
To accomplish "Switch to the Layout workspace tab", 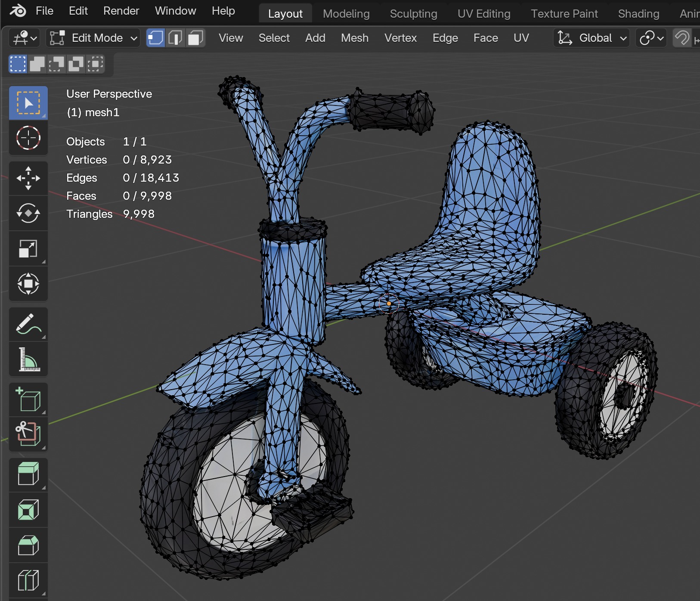I will coord(285,14).
